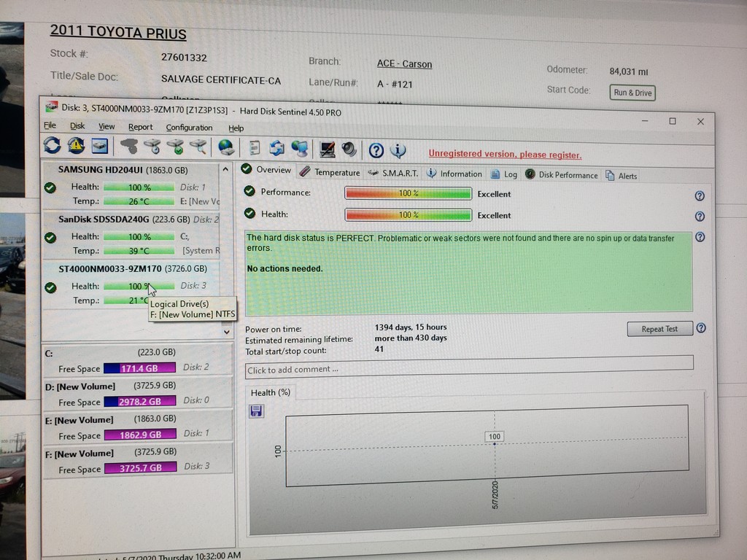Switch to the Information tab
The image size is (747, 560).
(x=454, y=174)
